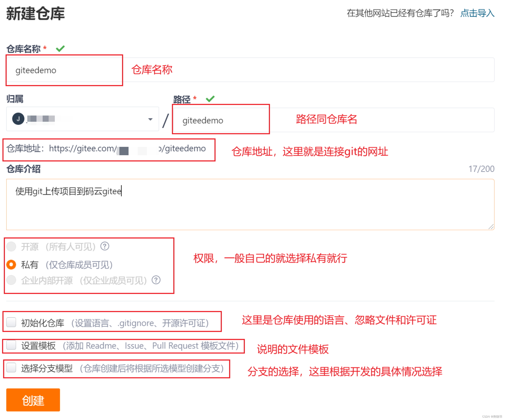Click the 仓库介绍 description text area
Viewport: 505px width, 420px height.
[x=250, y=205]
